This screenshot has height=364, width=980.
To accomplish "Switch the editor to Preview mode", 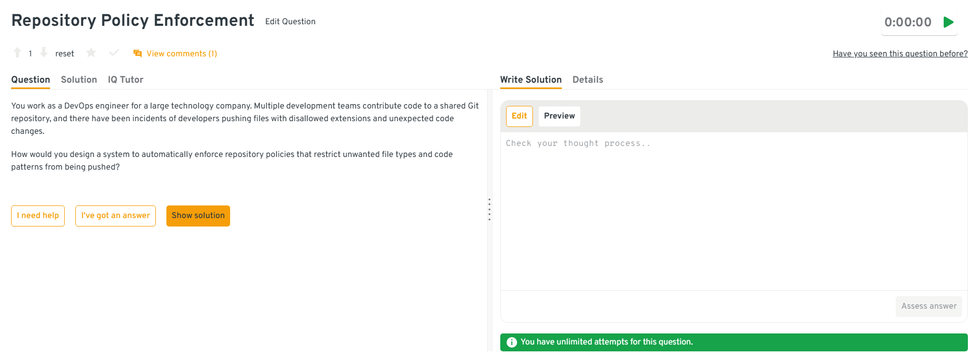I will 559,116.
